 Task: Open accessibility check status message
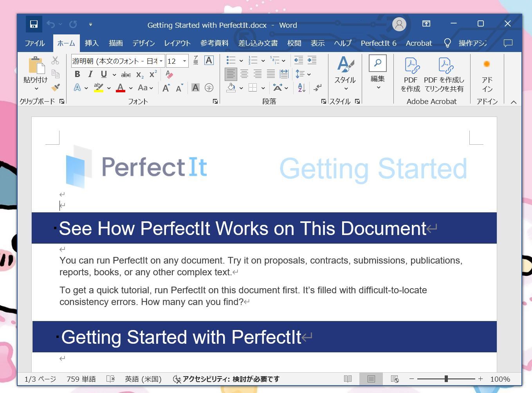[226, 379]
